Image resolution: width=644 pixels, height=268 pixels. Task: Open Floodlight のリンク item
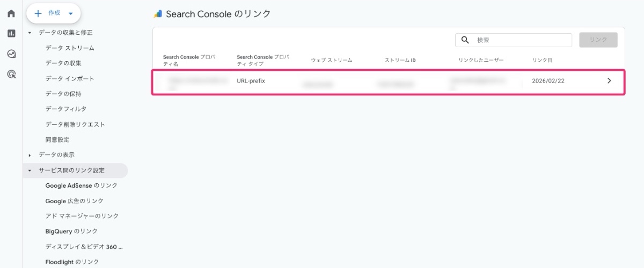tap(72, 262)
